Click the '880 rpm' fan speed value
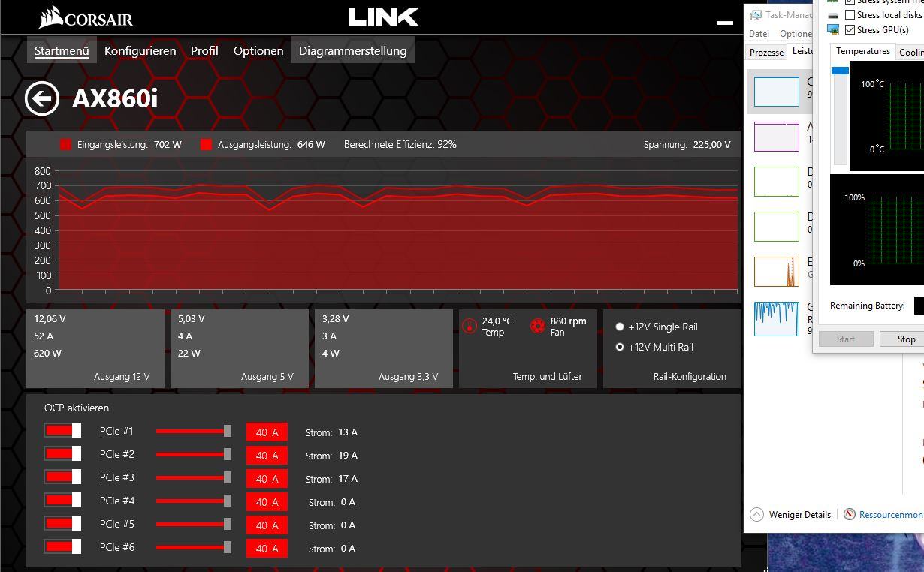The image size is (924, 572). (568, 321)
